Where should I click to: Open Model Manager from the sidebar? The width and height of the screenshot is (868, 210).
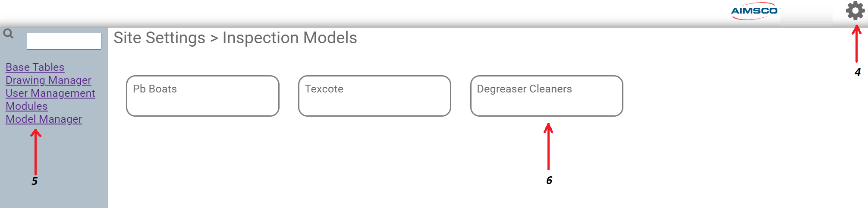(x=44, y=119)
